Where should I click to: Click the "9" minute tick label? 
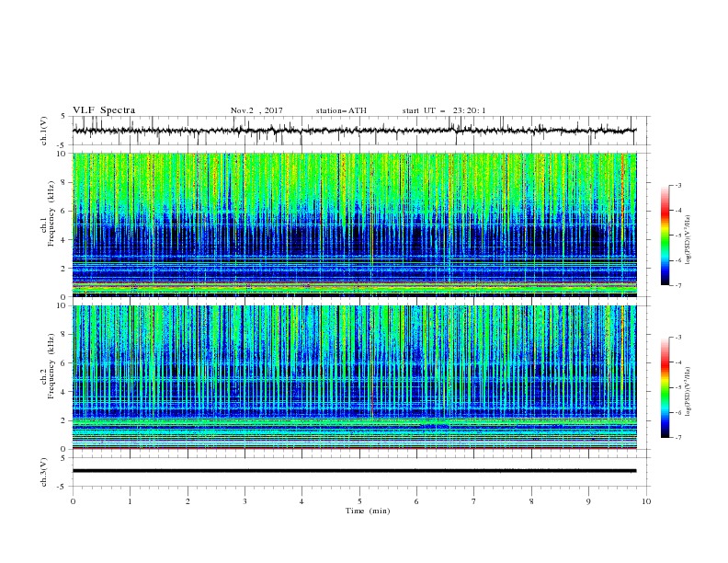(588, 501)
